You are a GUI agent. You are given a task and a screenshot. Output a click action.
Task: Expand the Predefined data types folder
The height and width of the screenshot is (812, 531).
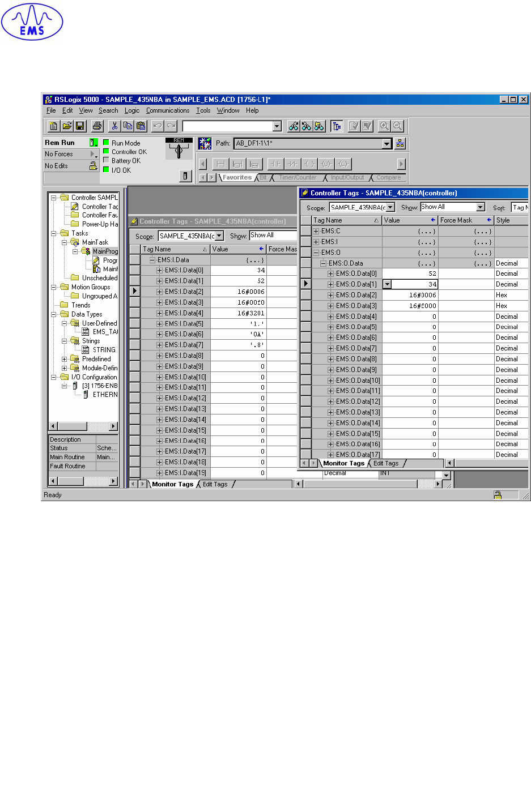(x=64, y=359)
